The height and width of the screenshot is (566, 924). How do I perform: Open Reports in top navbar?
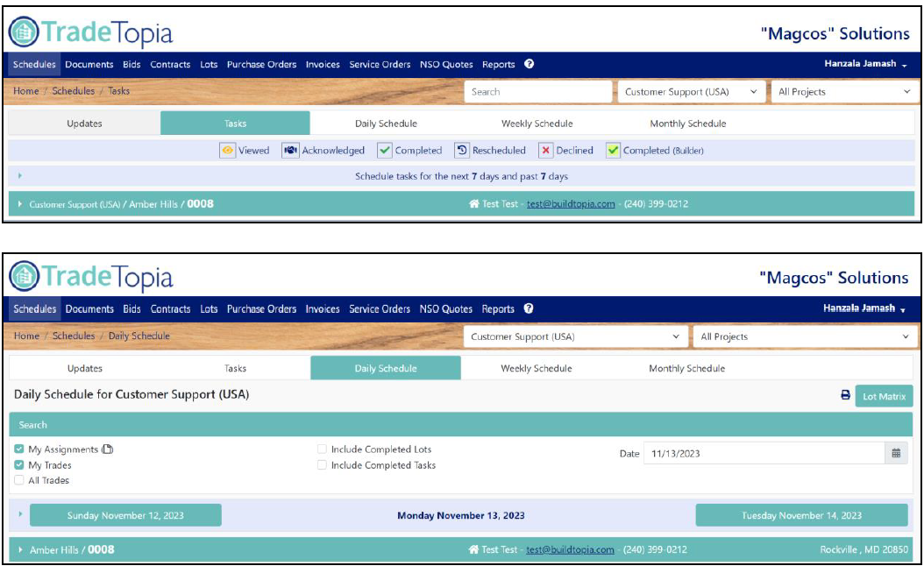pos(499,64)
